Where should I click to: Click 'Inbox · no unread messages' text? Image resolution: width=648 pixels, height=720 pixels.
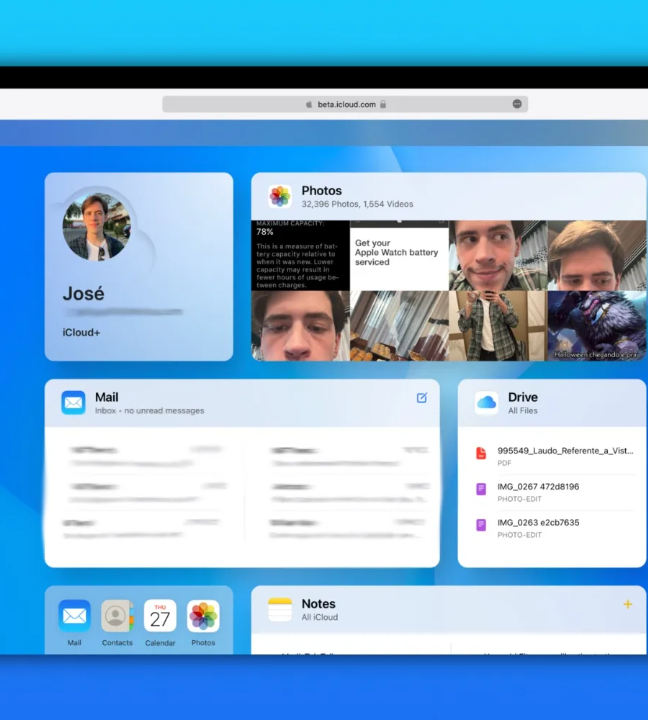click(x=149, y=411)
